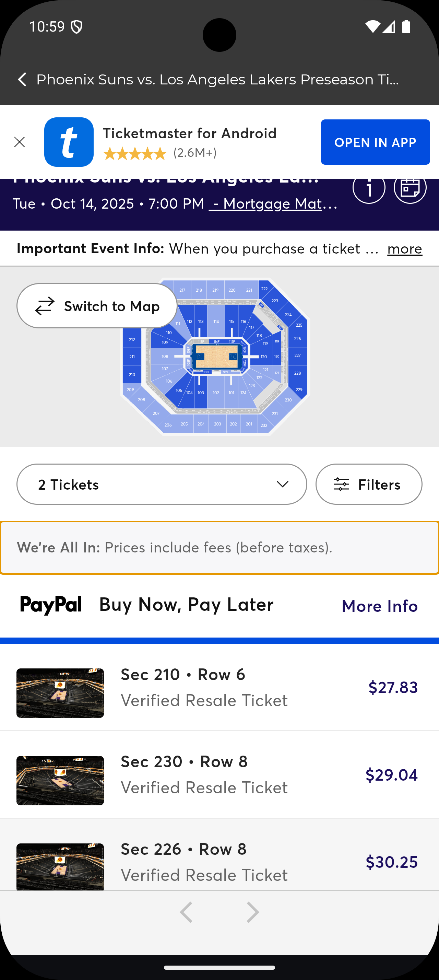Dismiss the Ticketmaster app banner
Viewport: 439px width, 980px height.
pos(20,142)
